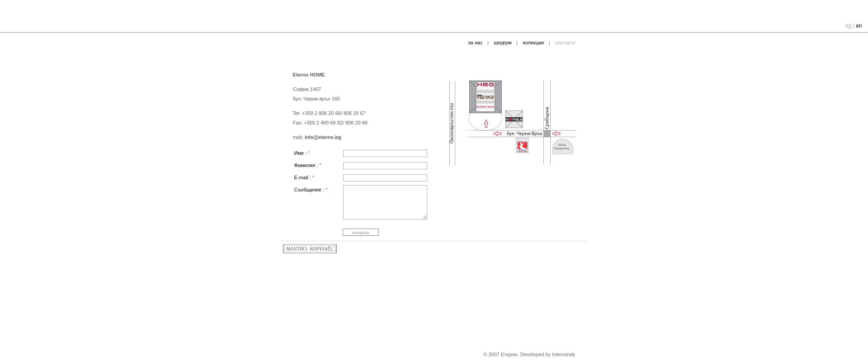Open the за нас menu item
This screenshot has height=363, width=868.
475,43
